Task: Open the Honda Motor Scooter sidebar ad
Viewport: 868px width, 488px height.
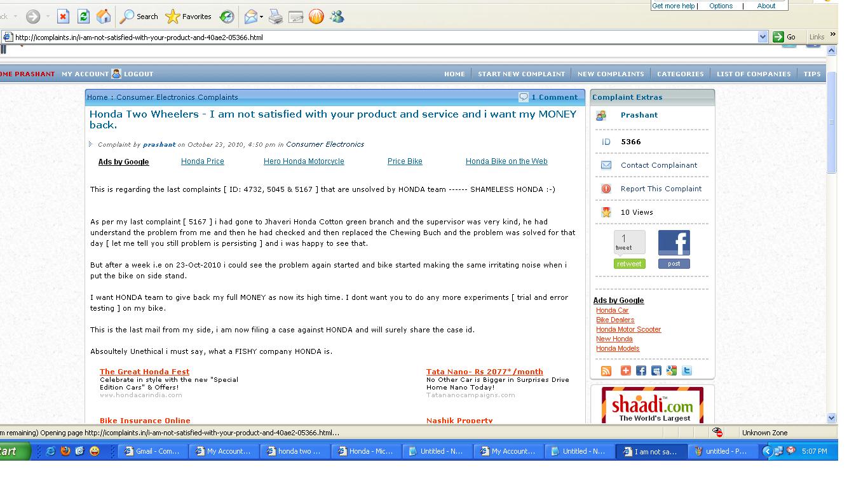Action: pos(628,329)
